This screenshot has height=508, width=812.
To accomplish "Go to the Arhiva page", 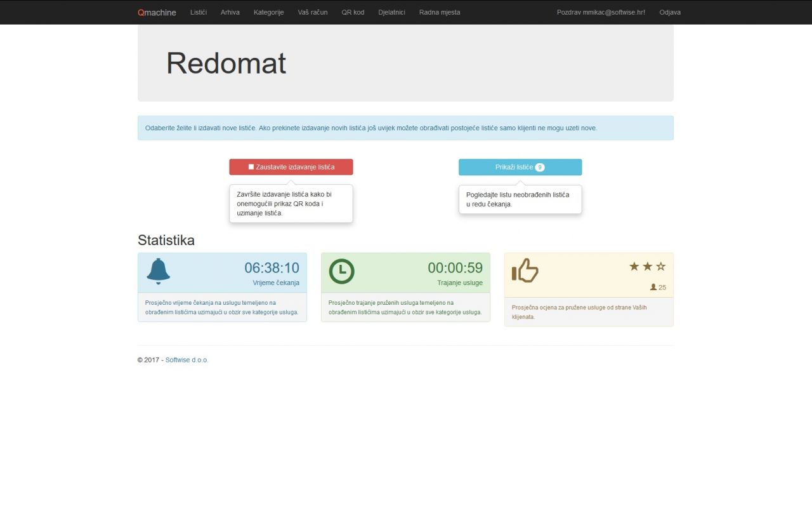I will pyautogui.click(x=230, y=12).
